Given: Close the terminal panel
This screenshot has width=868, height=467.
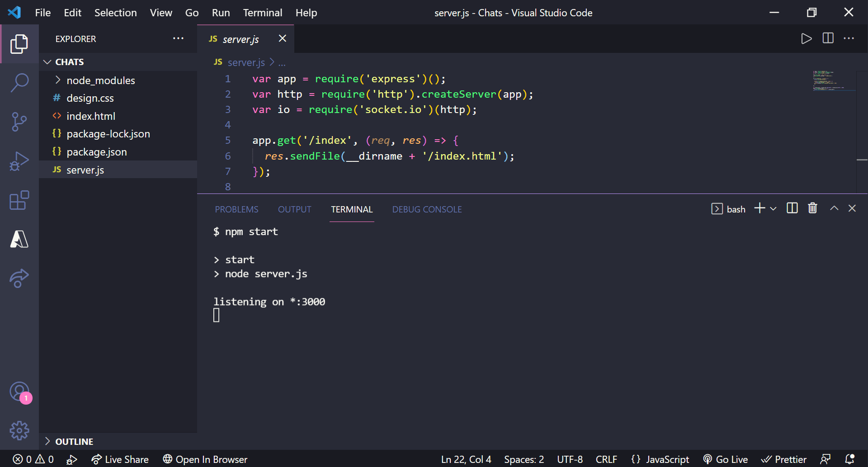Looking at the screenshot, I should [x=852, y=208].
